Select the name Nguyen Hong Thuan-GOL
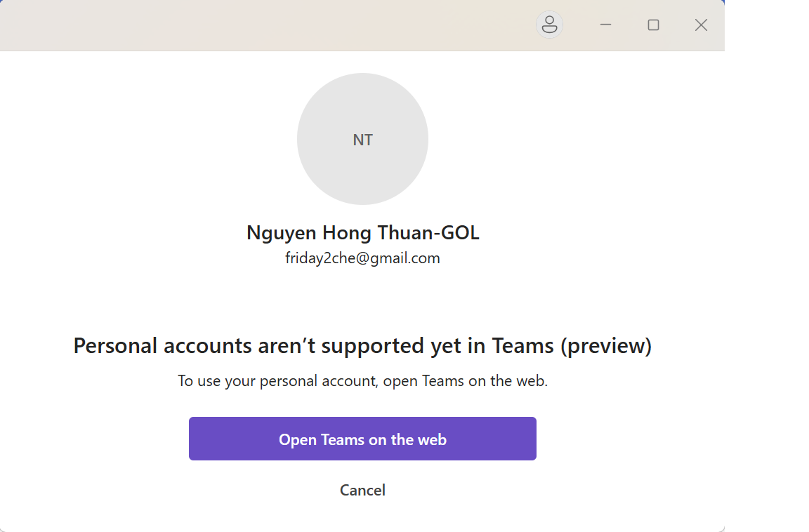Screen dimensions: 809x532 pos(362,233)
